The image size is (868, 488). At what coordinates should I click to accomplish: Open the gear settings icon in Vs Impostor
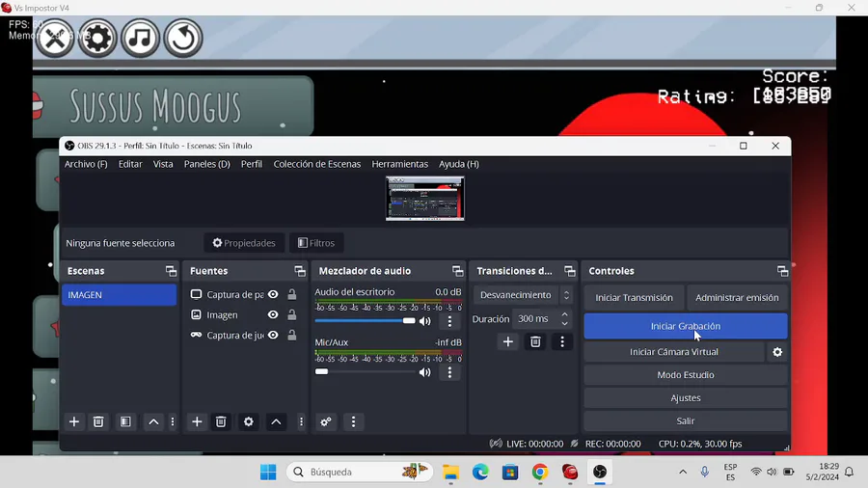click(x=97, y=39)
